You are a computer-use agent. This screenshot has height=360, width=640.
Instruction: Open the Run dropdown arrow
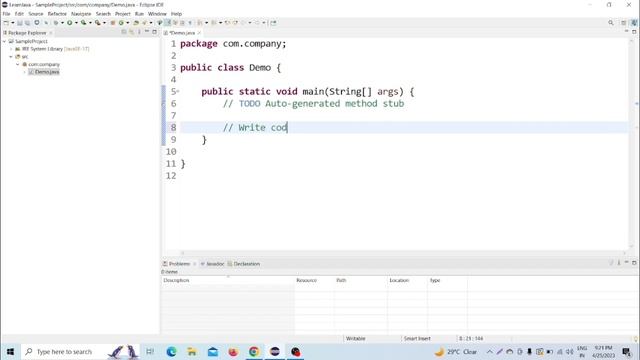pyautogui.click(x=76, y=23)
